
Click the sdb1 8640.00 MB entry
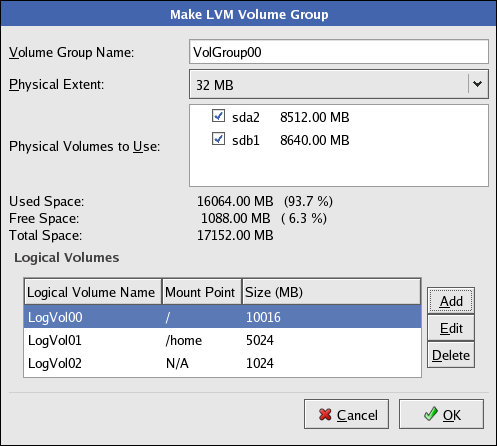pyautogui.click(x=290, y=140)
